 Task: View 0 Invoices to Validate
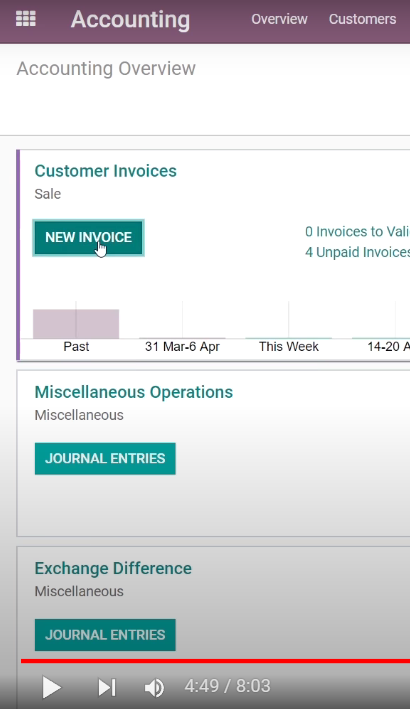pyautogui.click(x=357, y=232)
